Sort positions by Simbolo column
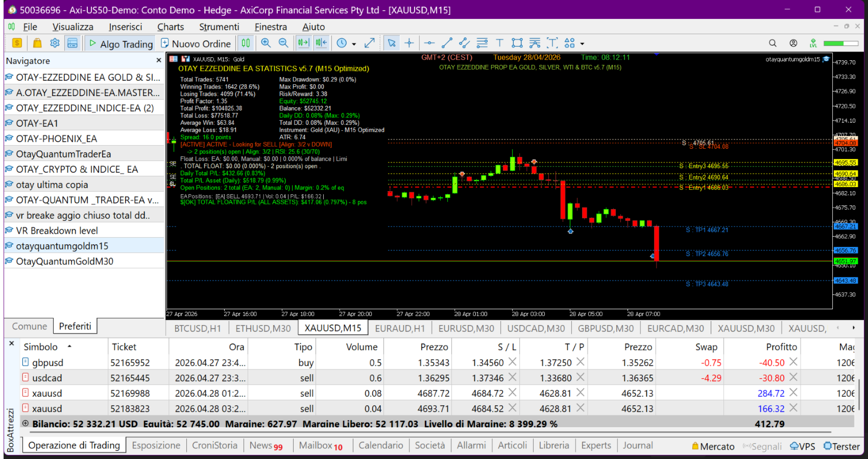Screen dimensions: 868x459 41,347
